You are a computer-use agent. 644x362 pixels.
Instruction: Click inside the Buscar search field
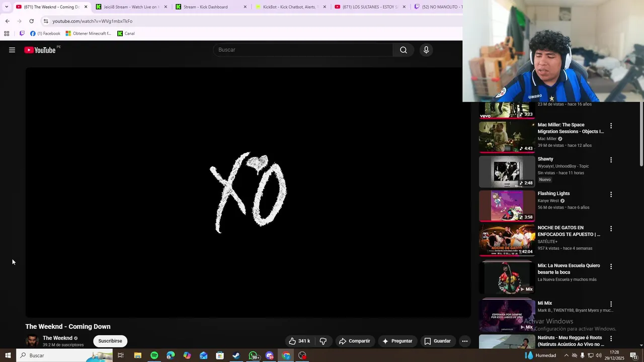(x=303, y=50)
